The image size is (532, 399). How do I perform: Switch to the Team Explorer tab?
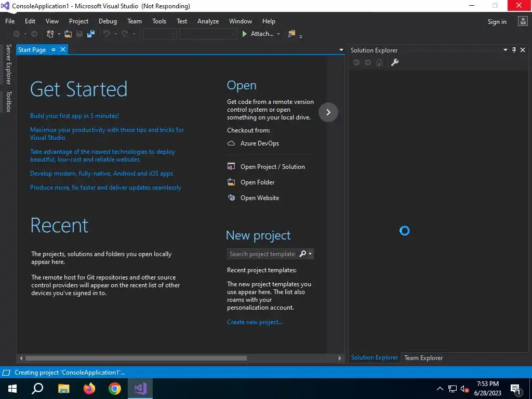[x=423, y=357]
